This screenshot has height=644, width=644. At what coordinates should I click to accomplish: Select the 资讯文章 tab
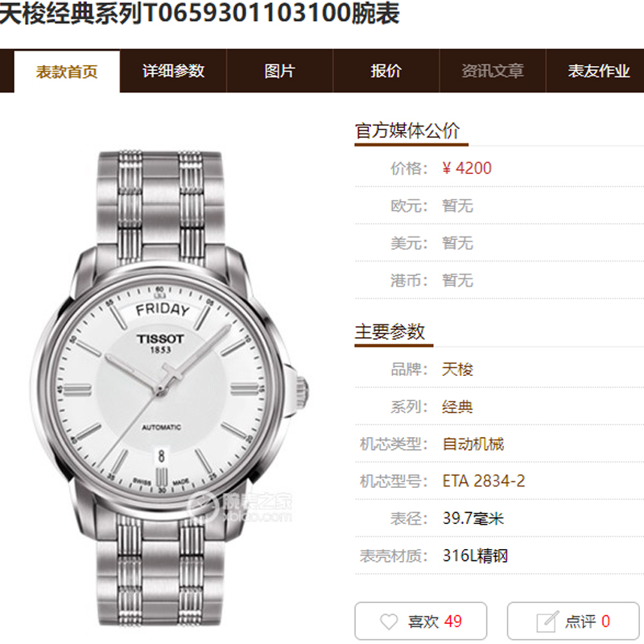pos(493,71)
